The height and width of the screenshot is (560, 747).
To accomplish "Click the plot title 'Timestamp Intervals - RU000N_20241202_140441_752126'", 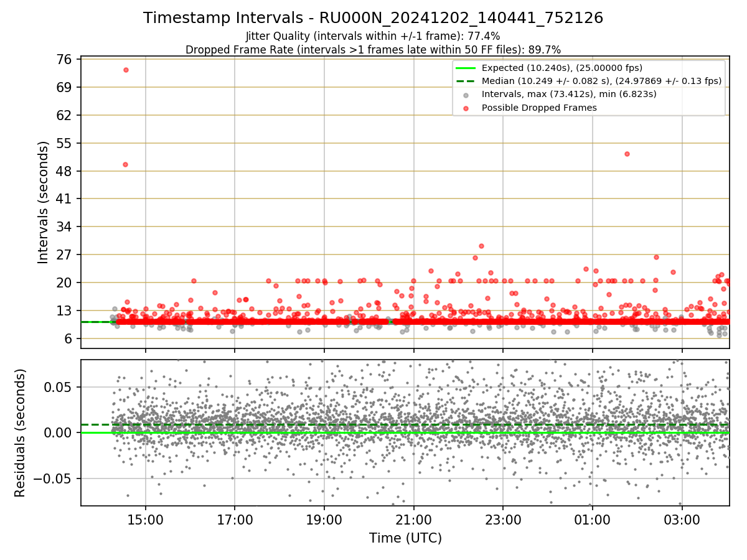I will (x=373, y=18).
